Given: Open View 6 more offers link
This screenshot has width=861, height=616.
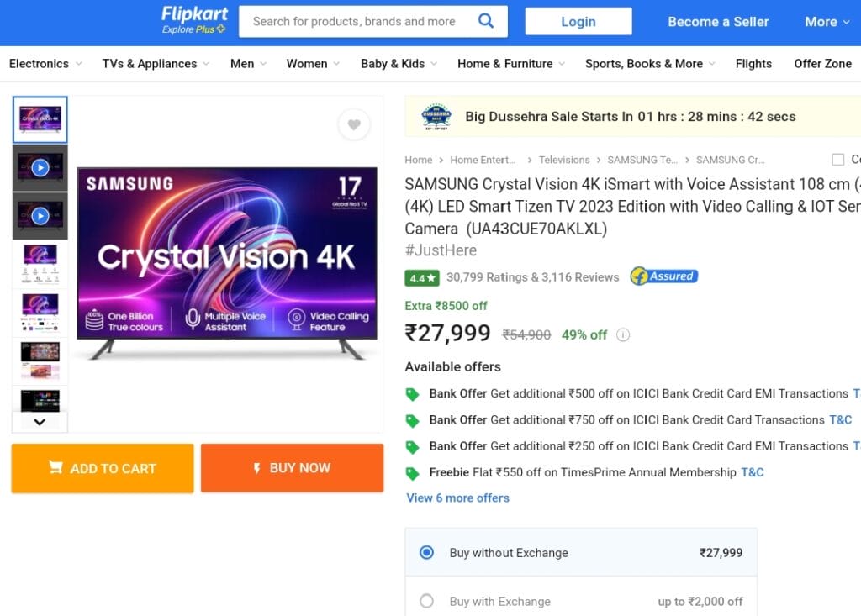Looking at the screenshot, I should pos(458,498).
